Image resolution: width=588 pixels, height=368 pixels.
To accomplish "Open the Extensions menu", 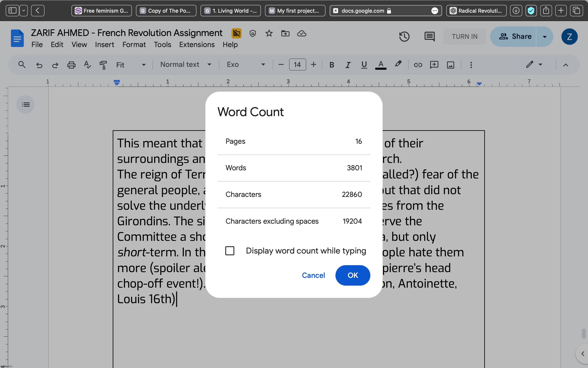I will click(197, 45).
